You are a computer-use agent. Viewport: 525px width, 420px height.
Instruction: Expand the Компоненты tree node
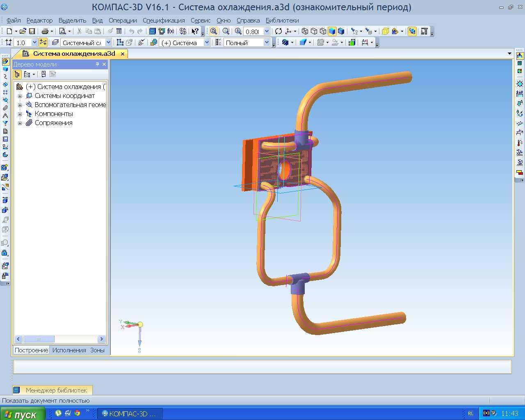point(20,114)
